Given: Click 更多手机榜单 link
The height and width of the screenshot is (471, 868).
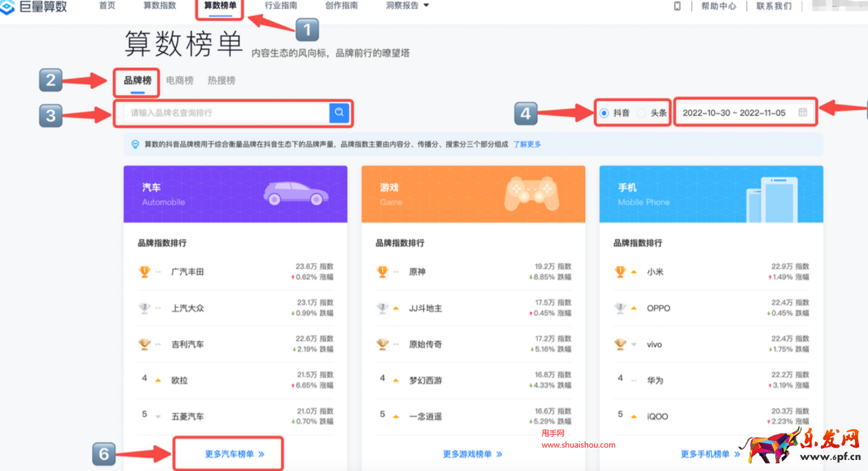Looking at the screenshot, I should (710, 454).
